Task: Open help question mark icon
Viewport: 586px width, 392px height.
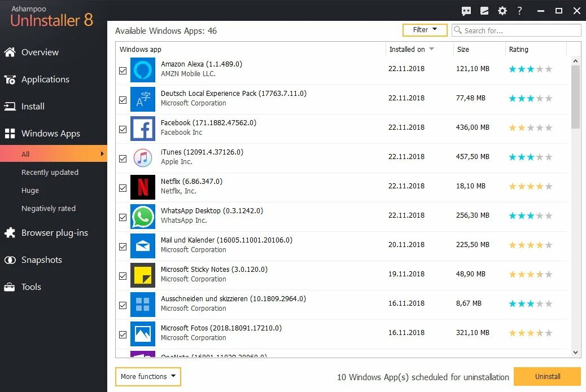Action: click(519, 11)
